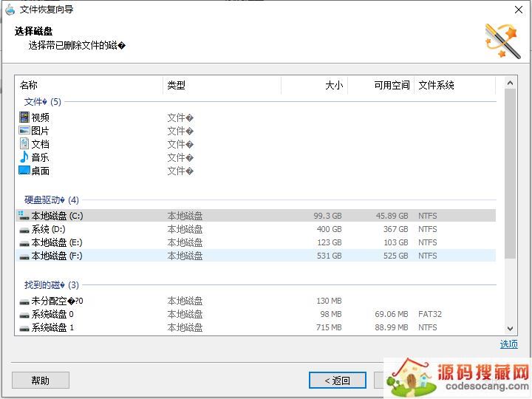Screen dimensions: 532x399
Task: Click the 桌面 desktop icon
Action: 24,171
